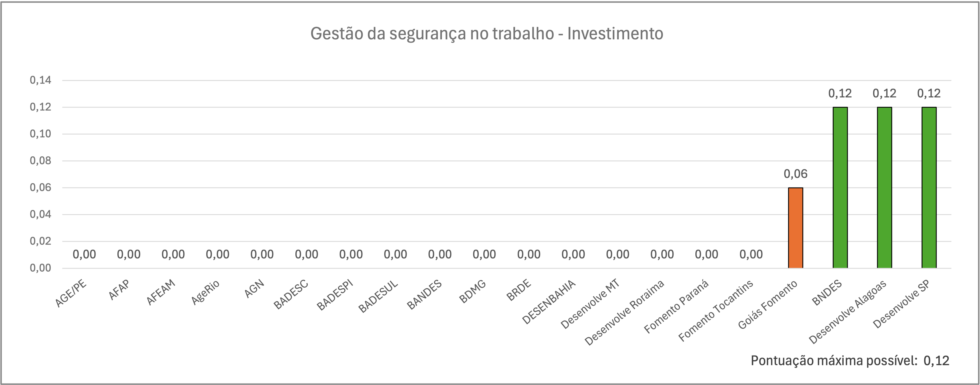The height and width of the screenshot is (385, 980).
Task: Click the DESENBAHIA axis label
Action: coord(549,302)
